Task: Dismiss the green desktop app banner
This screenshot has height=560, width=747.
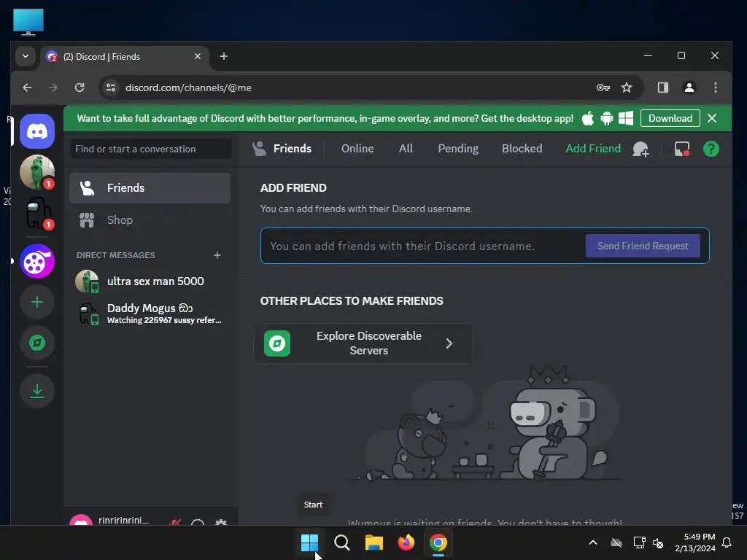Action: tap(712, 119)
